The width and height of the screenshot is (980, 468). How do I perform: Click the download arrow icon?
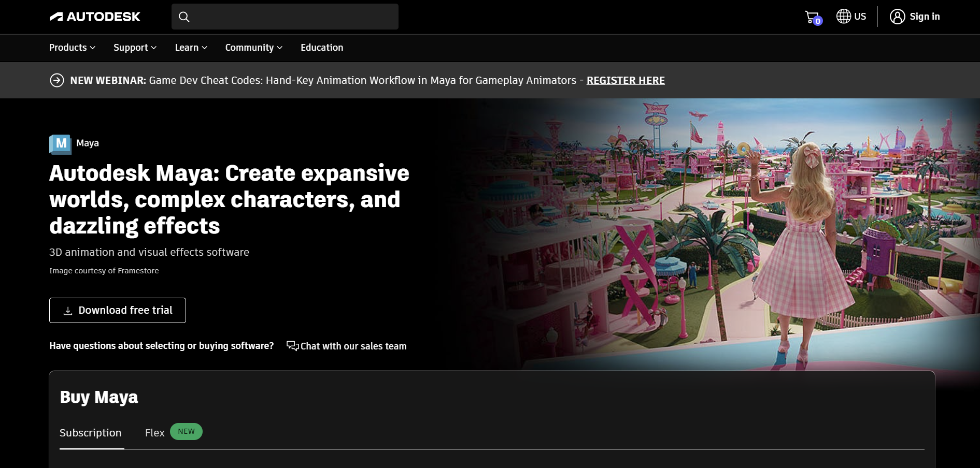[68, 311]
